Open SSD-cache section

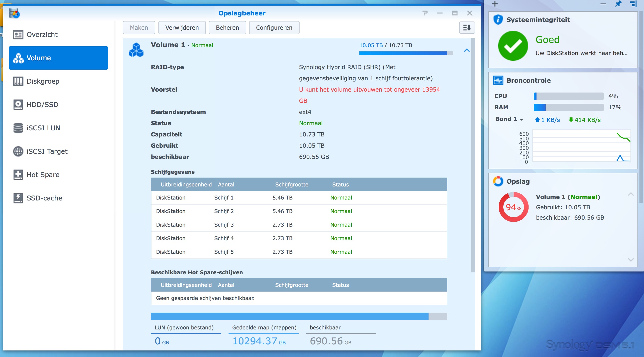[58, 198]
